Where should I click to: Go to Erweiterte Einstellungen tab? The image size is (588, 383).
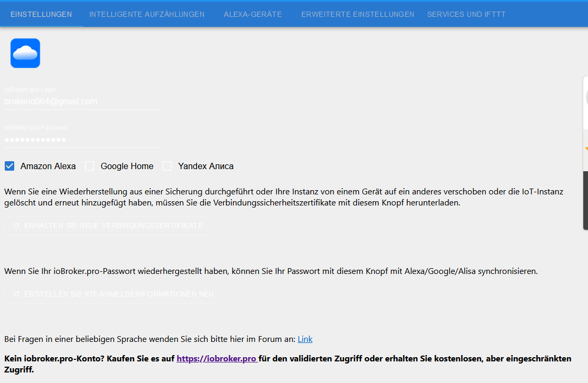(x=358, y=14)
